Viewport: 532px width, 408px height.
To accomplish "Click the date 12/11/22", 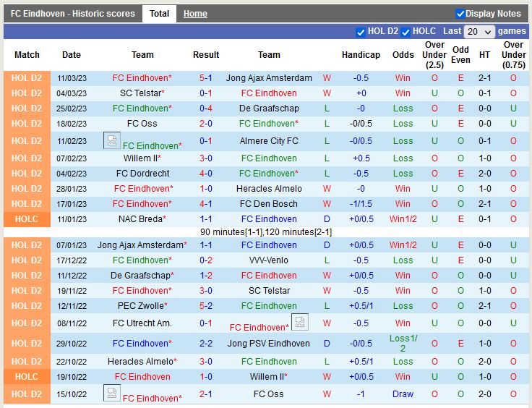I will pos(72,306).
